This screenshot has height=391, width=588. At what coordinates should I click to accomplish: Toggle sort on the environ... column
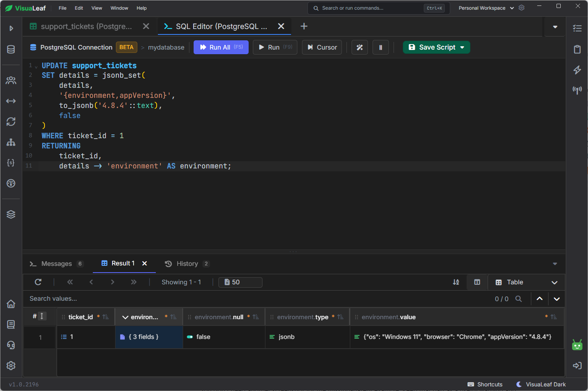pos(173,317)
